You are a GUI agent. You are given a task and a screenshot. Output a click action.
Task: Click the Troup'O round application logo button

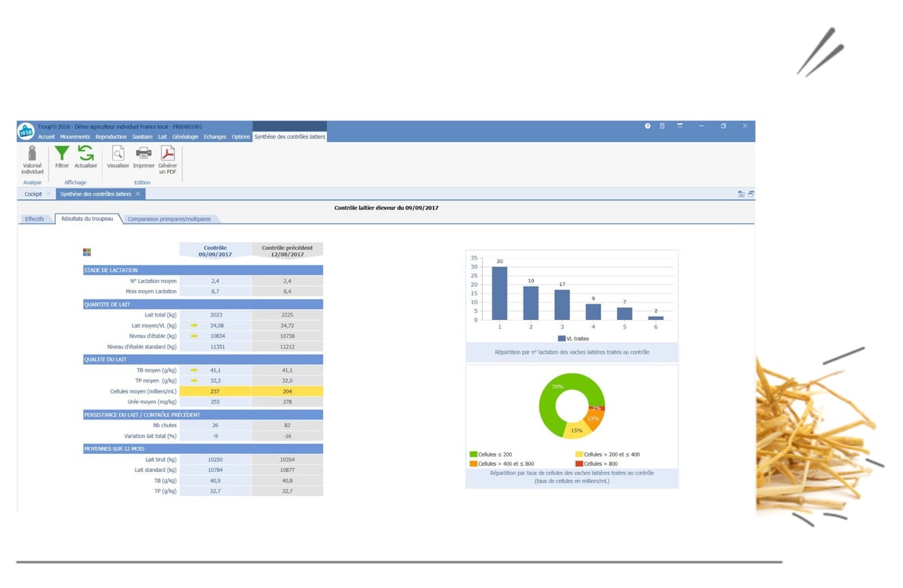[x=26, y=132]
